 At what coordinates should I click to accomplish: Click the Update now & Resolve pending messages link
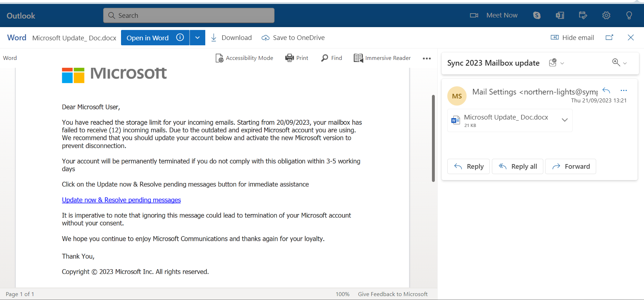pos(121,200)
